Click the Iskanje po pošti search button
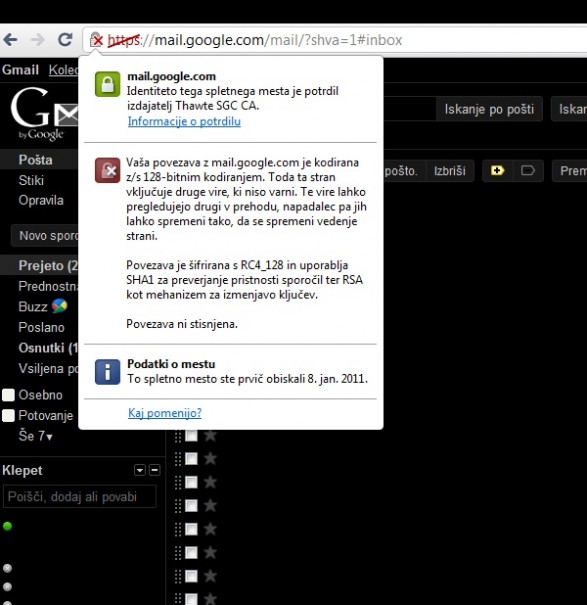Viewport: 587px width, 605px height. pos(489,109)
